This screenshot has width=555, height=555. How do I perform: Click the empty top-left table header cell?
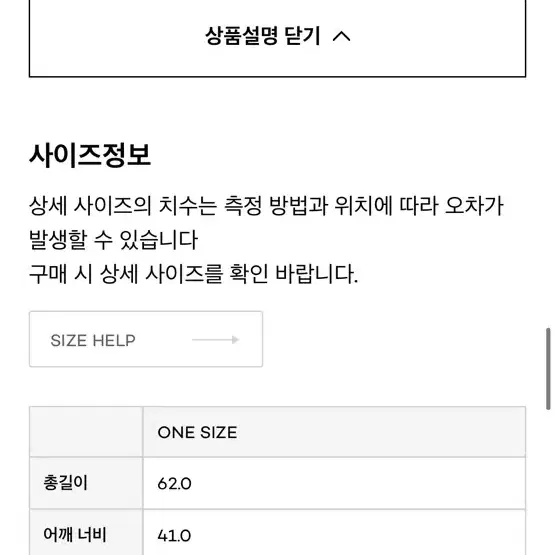pyautogui.click(x=86, y=432)
